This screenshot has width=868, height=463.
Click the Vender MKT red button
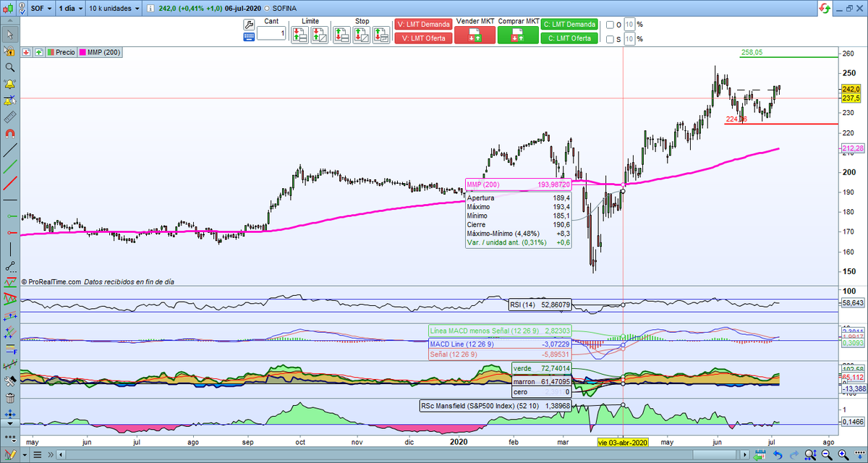click(475, 35)
